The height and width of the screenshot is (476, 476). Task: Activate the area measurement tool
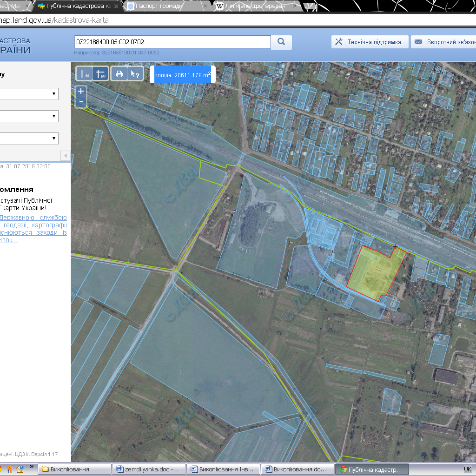point(100,74)
